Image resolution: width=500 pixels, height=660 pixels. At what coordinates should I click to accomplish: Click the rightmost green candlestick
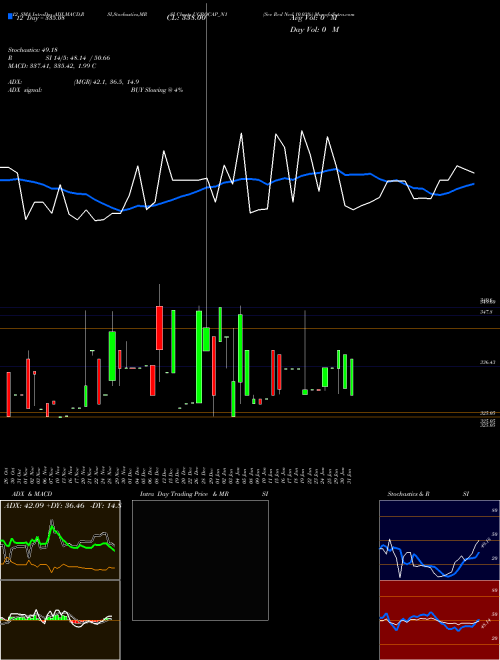pos(352,377)
